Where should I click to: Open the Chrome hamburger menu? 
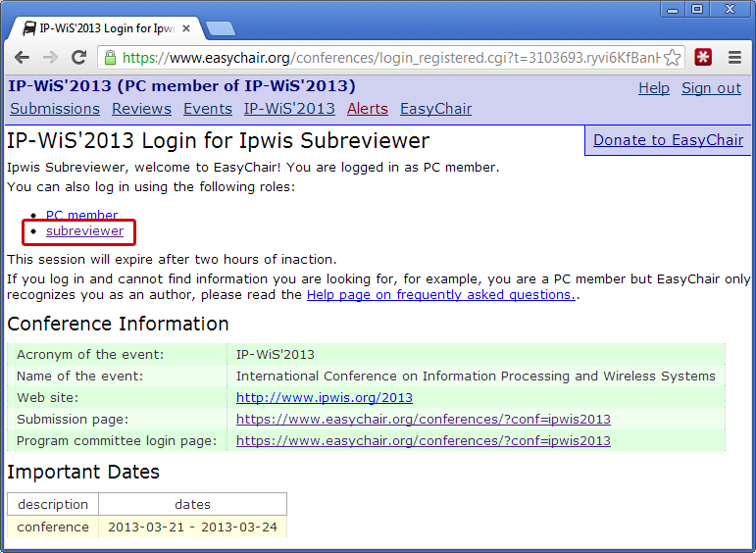734,57
